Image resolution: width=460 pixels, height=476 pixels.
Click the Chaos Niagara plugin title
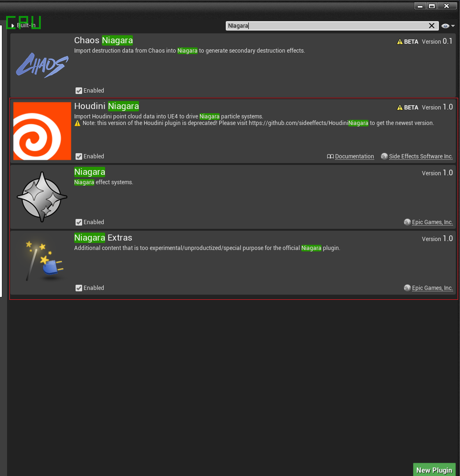click(103, 40)
